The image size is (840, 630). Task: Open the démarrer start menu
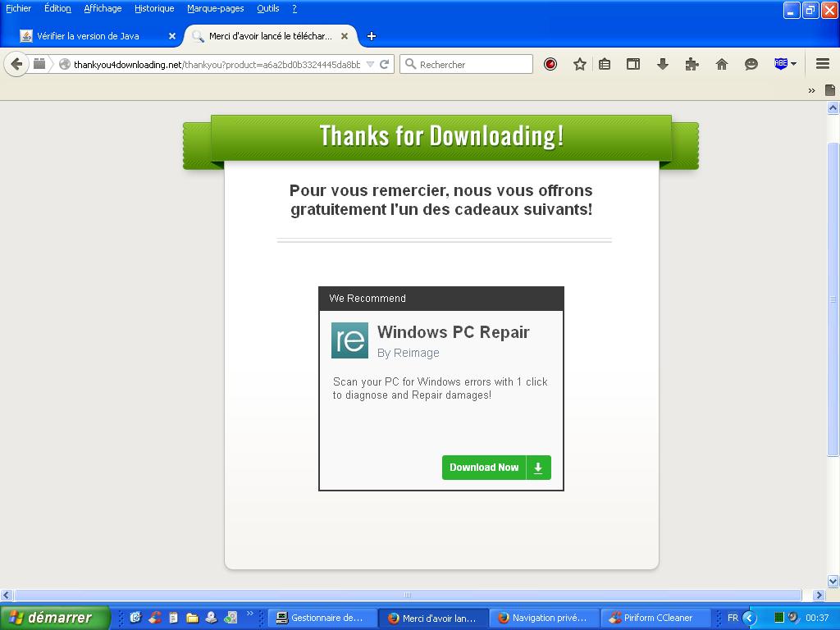(55, 618)
